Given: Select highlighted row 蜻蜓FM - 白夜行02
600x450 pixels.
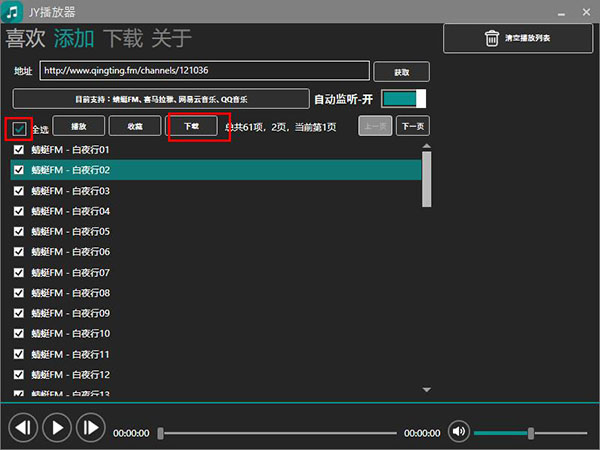Looking at the screenshot, I should point(216,170).
